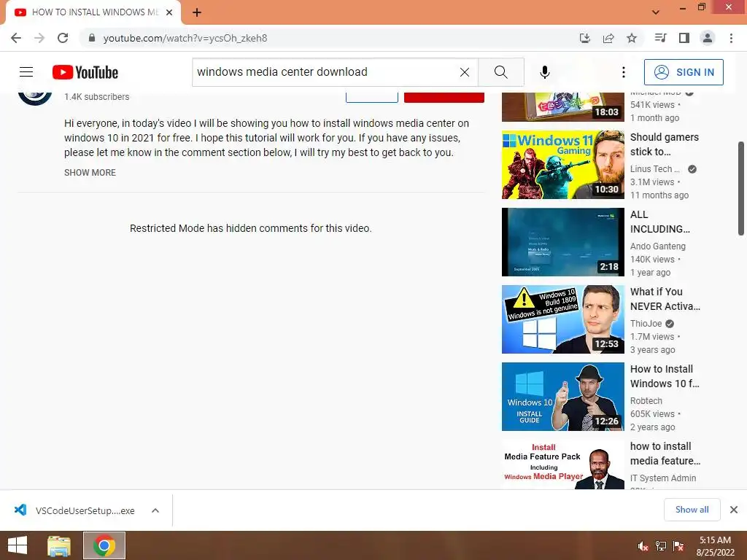Viewport: 747px width, 560px height.
Task: Open Action Center flag icon
Action: [678, 546]
